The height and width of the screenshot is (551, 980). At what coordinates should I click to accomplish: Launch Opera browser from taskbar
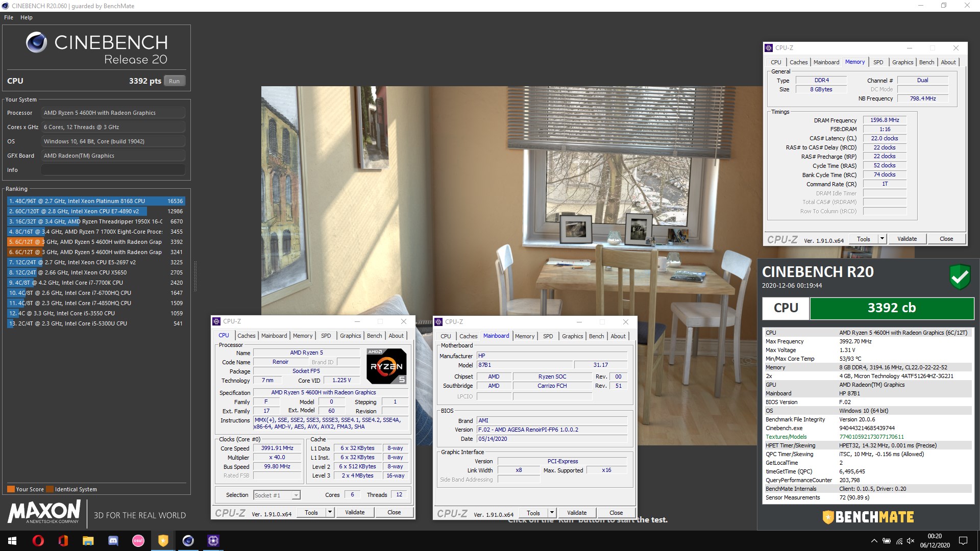38,541
